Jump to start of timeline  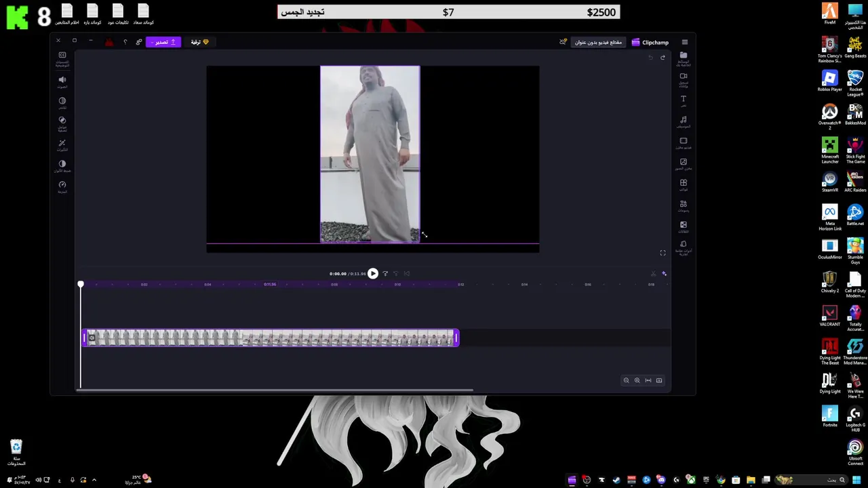pos(407,274)
